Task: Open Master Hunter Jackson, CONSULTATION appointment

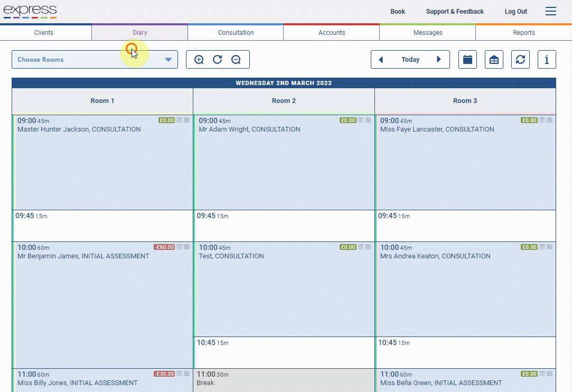Action: 103,162
